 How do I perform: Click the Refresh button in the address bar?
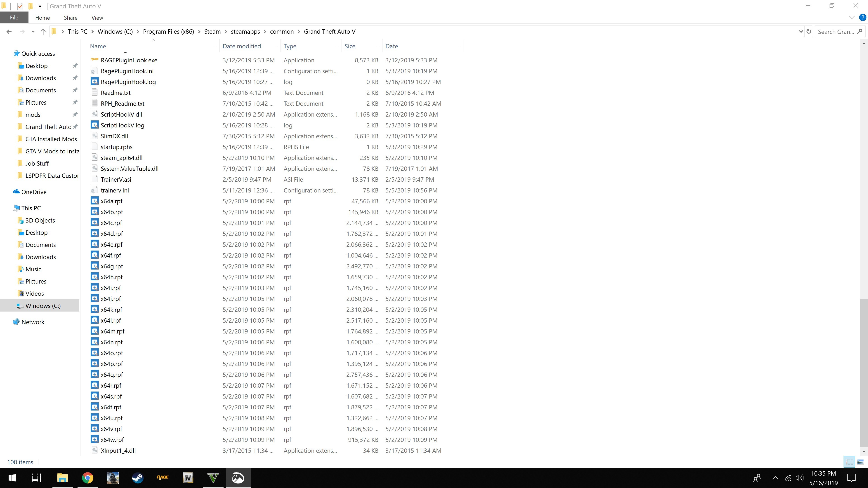808,31
